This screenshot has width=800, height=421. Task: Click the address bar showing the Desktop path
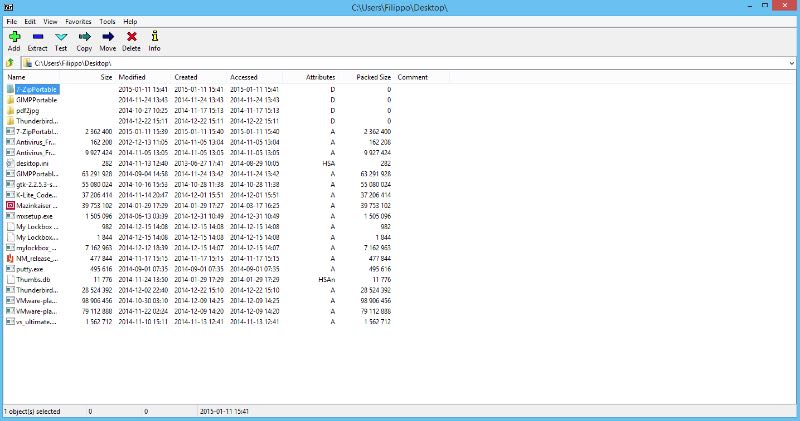point(400,62)
